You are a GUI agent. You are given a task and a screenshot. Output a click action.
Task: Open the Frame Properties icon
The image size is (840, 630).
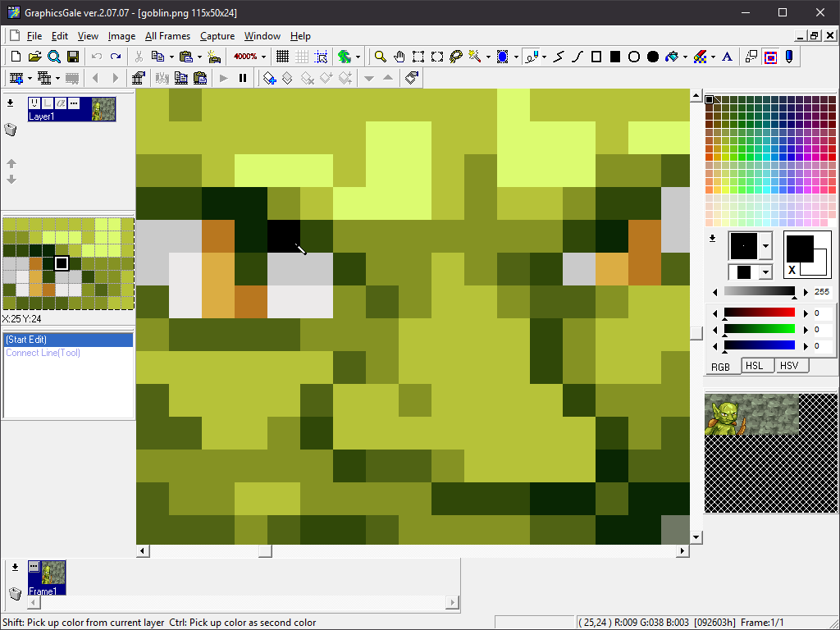click(x=139, y=78)
